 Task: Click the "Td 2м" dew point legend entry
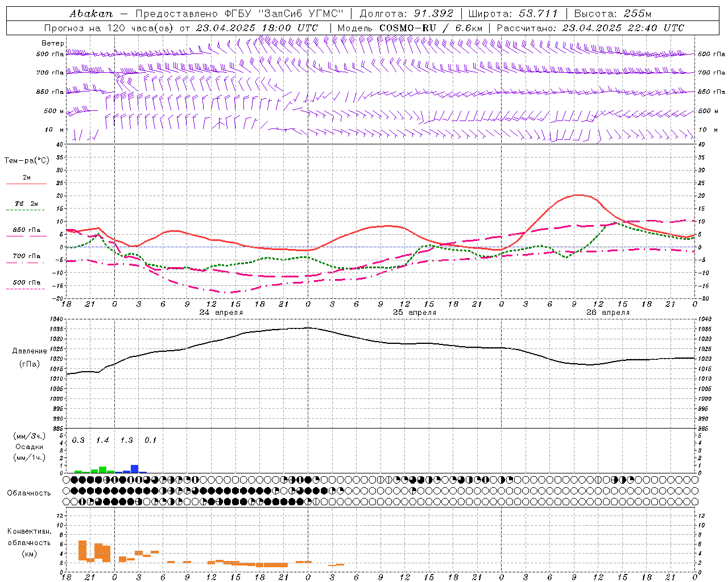(27, 203)
